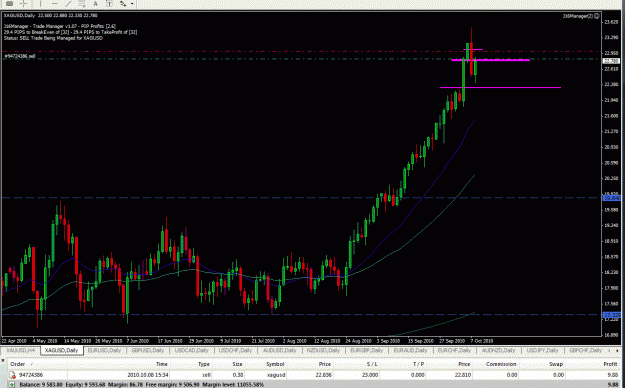
Task: Open the GBPUSD,Daily chart tab
Action: (147, 351)
